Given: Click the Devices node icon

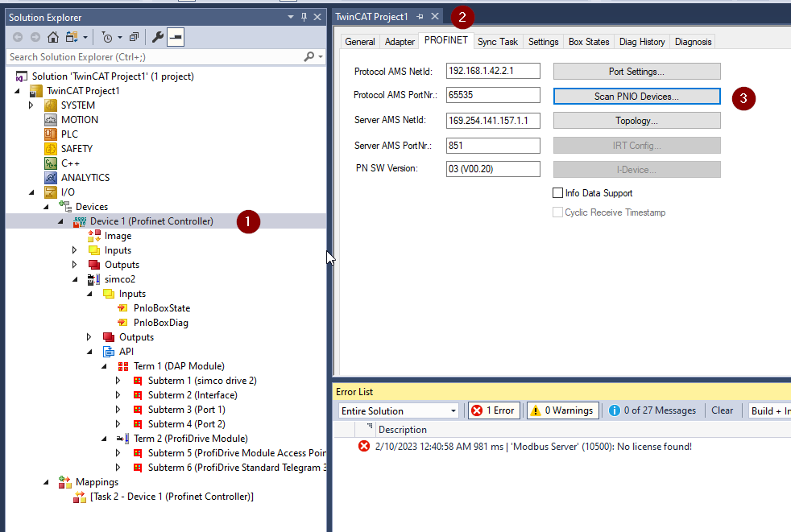Looking at the screenshot, I should (x=65, y=206).
